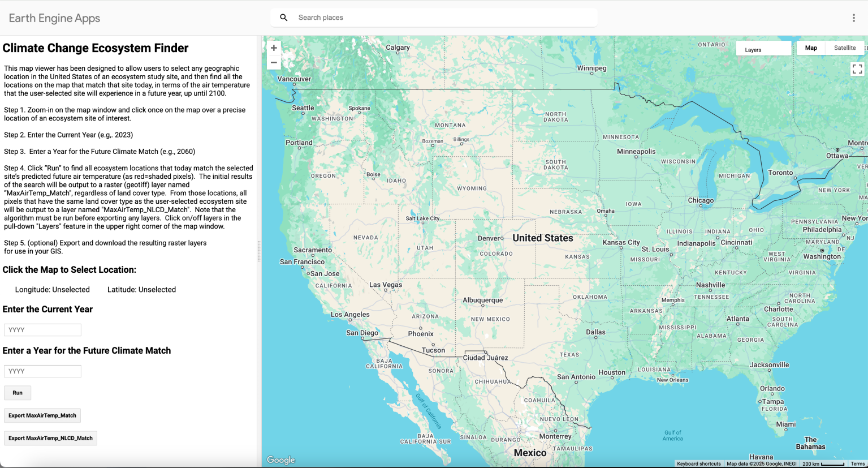The width and height of the screenshot is (868, 468).
Task: Zoom in on the map
Action: click(274, 48)
